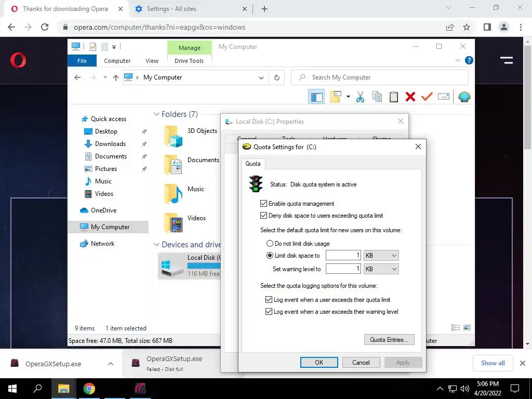532x399 pixels.
Task: Open OperaGXSetup.exe download options caret
Action: point(111,364)
